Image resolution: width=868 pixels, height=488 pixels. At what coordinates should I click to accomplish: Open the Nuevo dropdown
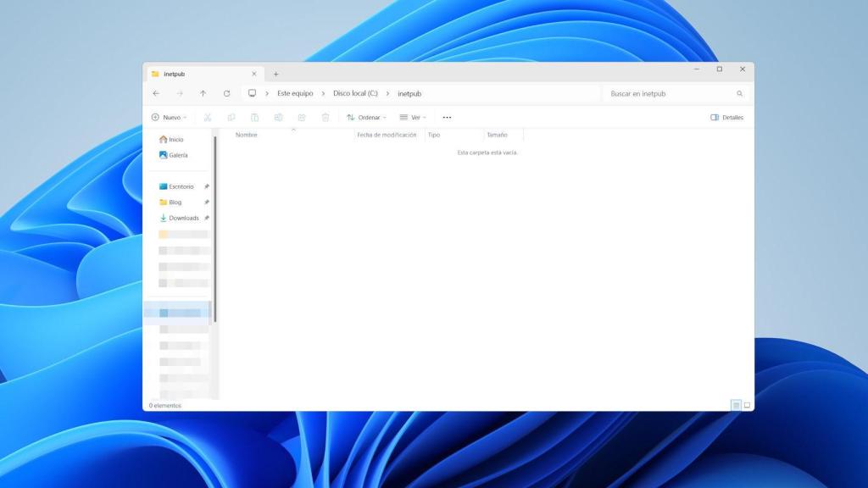point(169,117)
